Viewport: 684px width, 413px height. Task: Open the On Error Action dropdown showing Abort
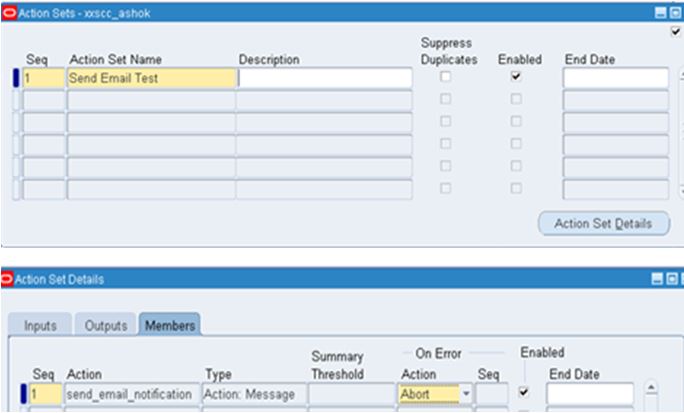466,394
